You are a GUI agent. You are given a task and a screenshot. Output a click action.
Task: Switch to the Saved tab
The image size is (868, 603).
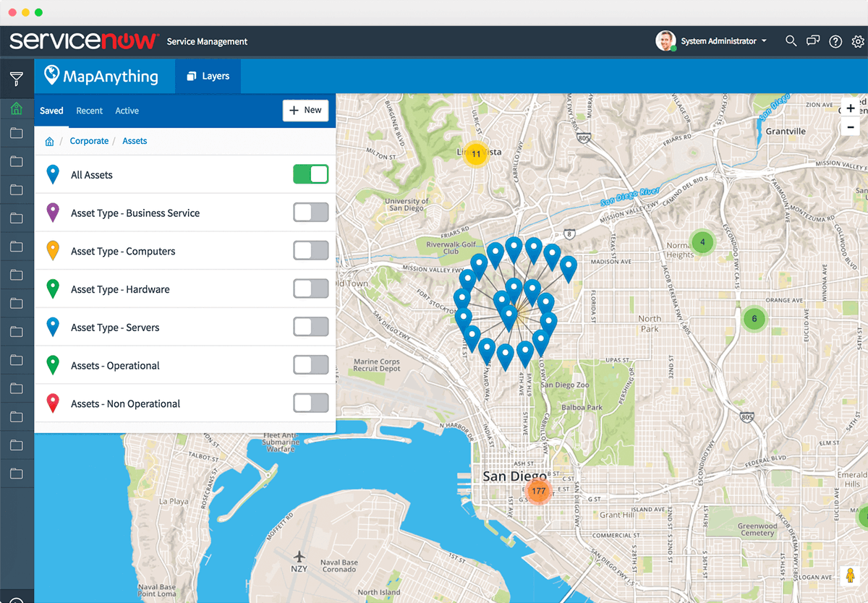pos(51,111)
